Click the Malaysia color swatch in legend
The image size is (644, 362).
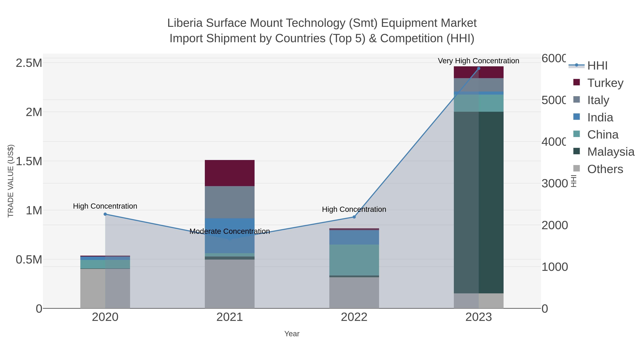pyautogui.click(x=577, y=151)
